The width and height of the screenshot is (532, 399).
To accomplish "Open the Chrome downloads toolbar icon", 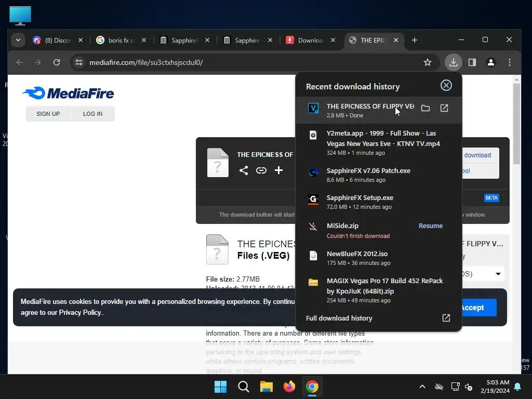I will click(453, 62).
